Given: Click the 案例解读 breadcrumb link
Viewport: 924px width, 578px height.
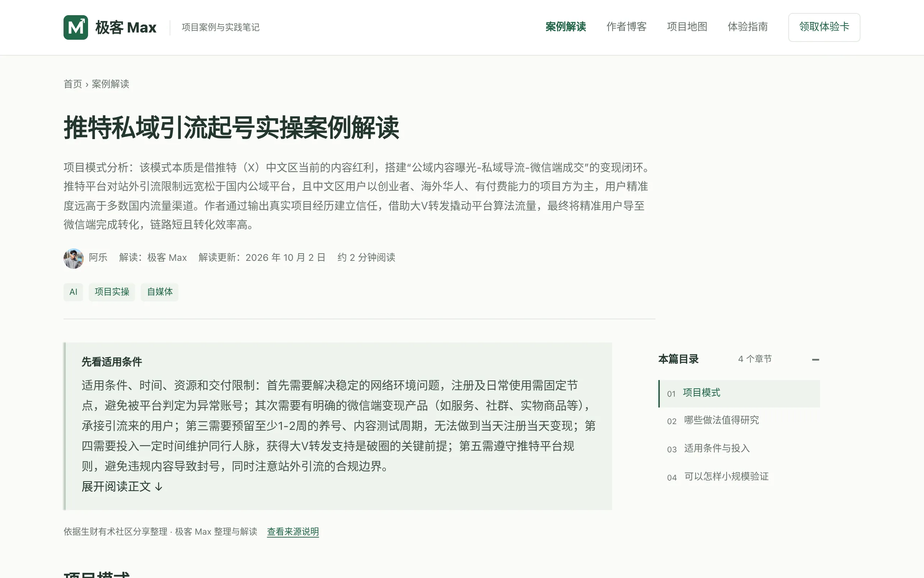Looking at the screenshot, I should pyautogui.click(x=110, y=84).
